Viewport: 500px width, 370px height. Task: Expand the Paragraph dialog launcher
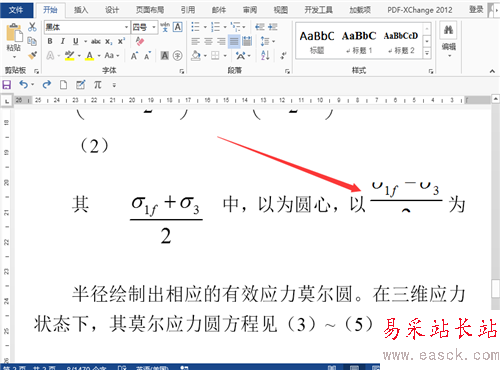pyautogui.click(x=287, y=71)
